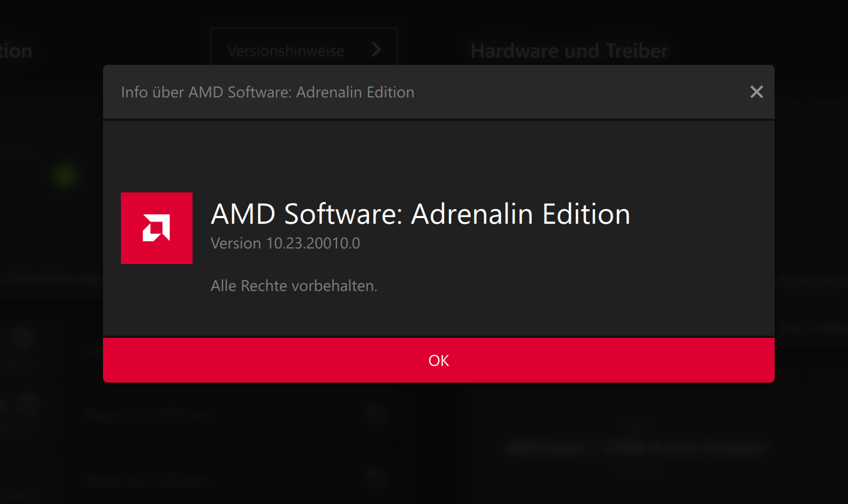The image size is (848, 504).
Task: Open the Versionshinweise release notes
Action: pos(285,50)
